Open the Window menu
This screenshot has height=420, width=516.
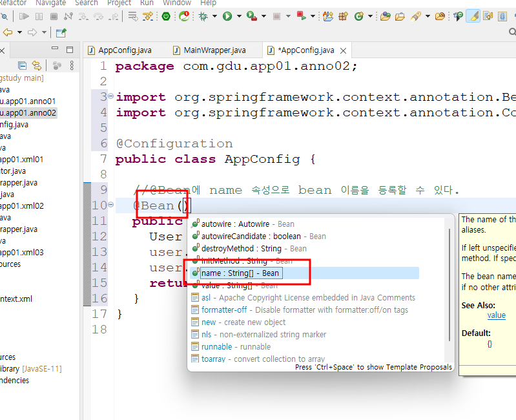pyautogui.click(x=177, y=3)
